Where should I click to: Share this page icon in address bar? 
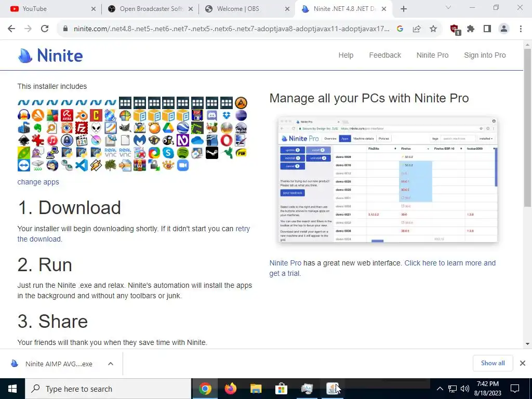(417, 29)
